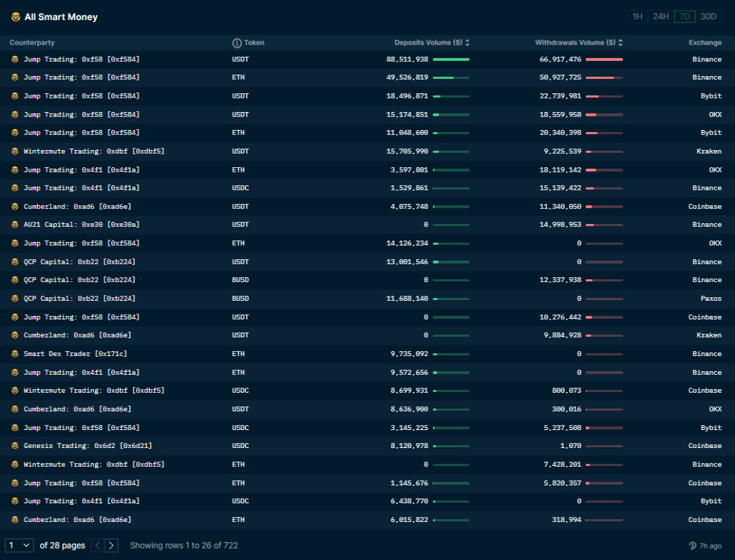Go to next page with right chevron
This screenshot has width=735, height=560.
tap(111, 546)
